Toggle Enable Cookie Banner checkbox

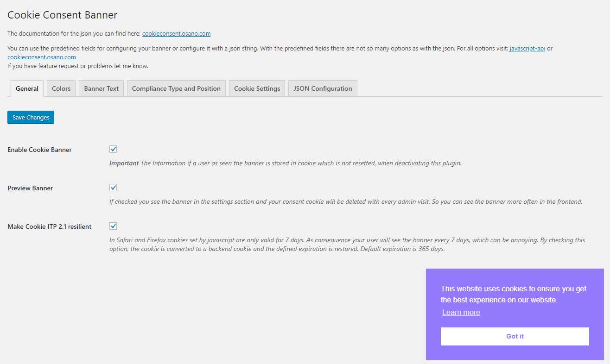coord(113,149)
